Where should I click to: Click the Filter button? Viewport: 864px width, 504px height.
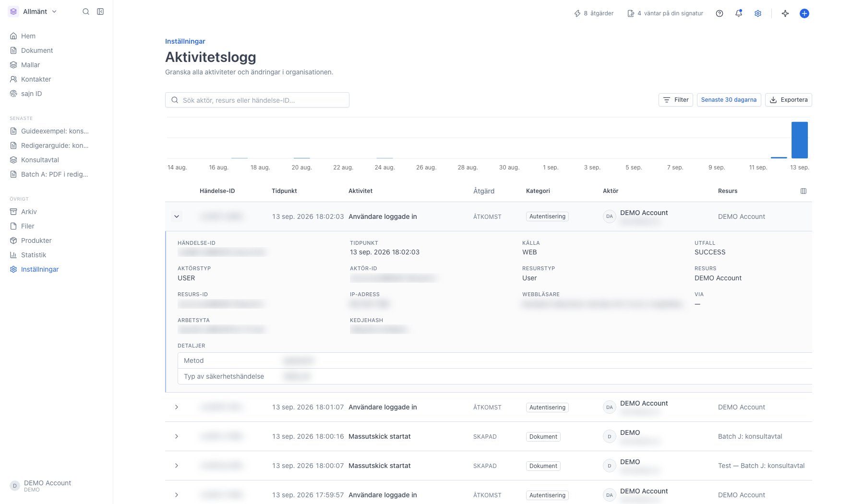click(676, 100)
